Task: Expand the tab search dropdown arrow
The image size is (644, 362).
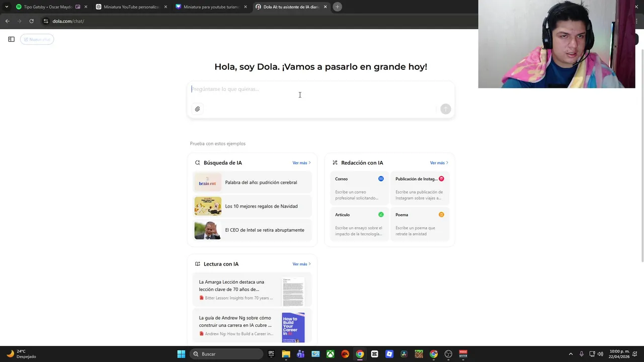Action: click(x=7, y=7)
